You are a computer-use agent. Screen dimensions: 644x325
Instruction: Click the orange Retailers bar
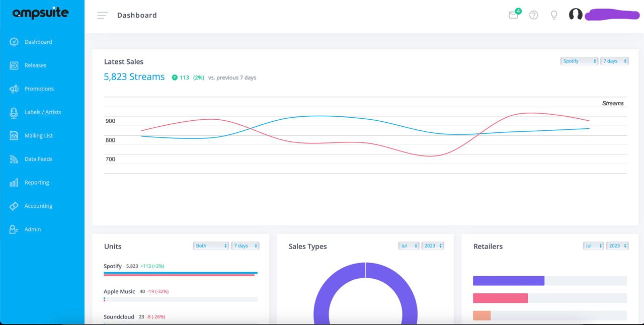(481, 315)
